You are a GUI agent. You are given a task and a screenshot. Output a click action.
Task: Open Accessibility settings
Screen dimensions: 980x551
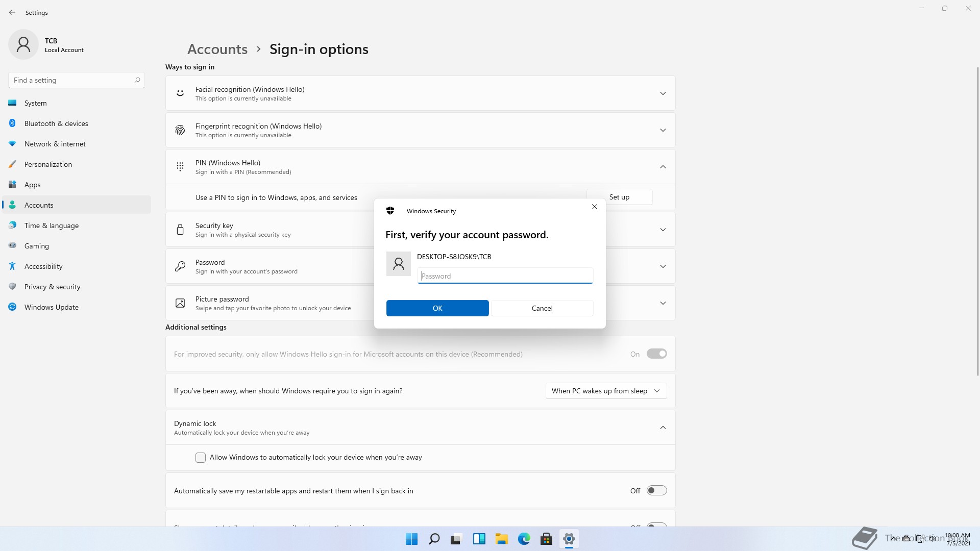pos(77,266)
